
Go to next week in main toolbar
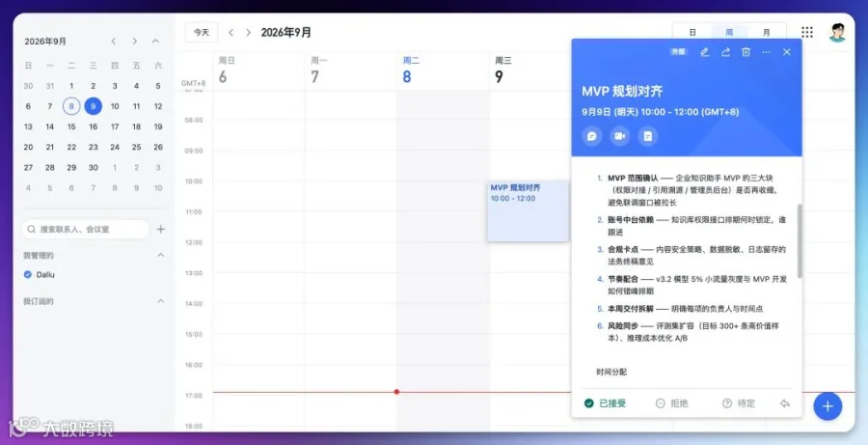click(249, 33)
